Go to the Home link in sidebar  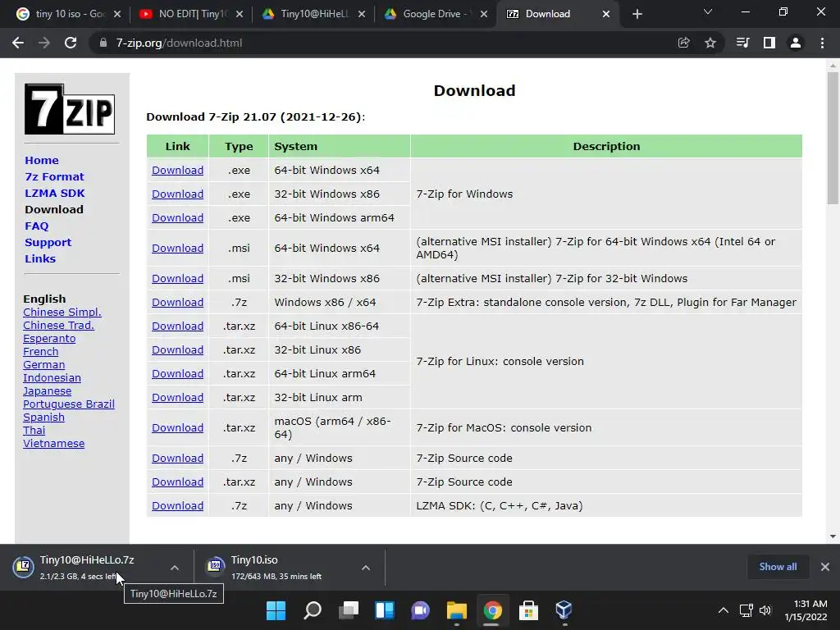pyautogui.click(x=42, y=160)
